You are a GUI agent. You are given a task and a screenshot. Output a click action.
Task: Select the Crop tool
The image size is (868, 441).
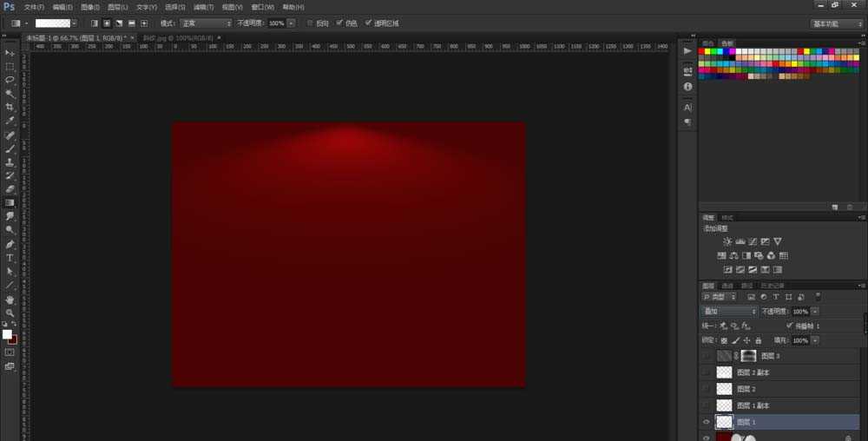click(10, 107)
